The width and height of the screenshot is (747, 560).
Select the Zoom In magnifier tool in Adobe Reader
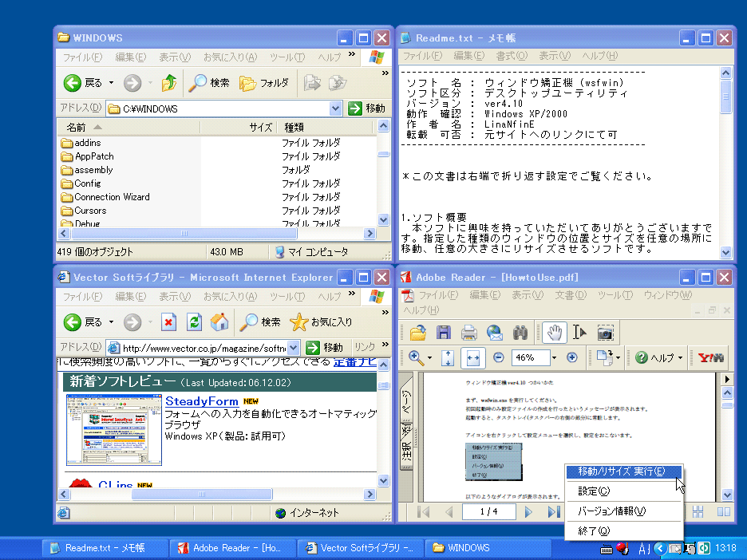(x=416, y=357)
